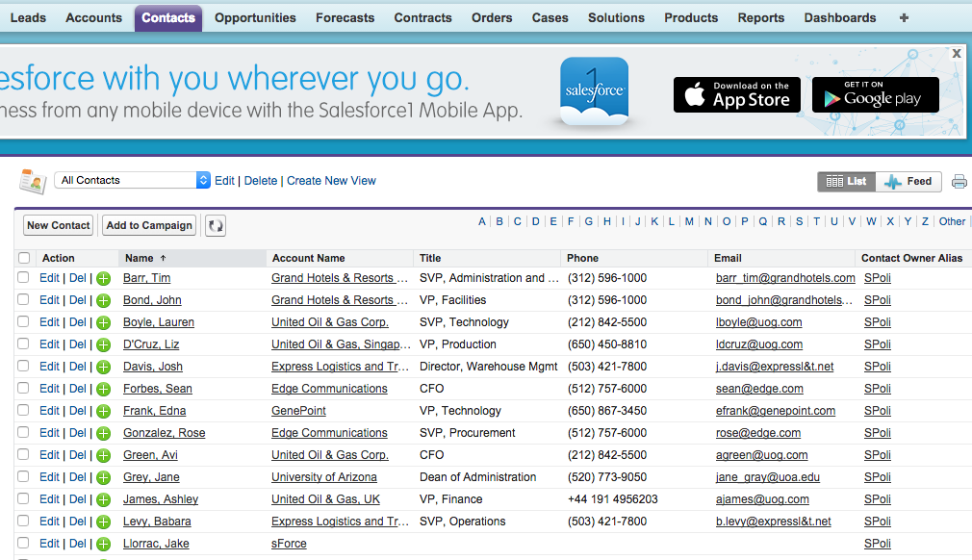Image resolution: width=972 pixels, height=560 pixels.
Task: Filter contacts by letter M
Action: tap(689, 221)
